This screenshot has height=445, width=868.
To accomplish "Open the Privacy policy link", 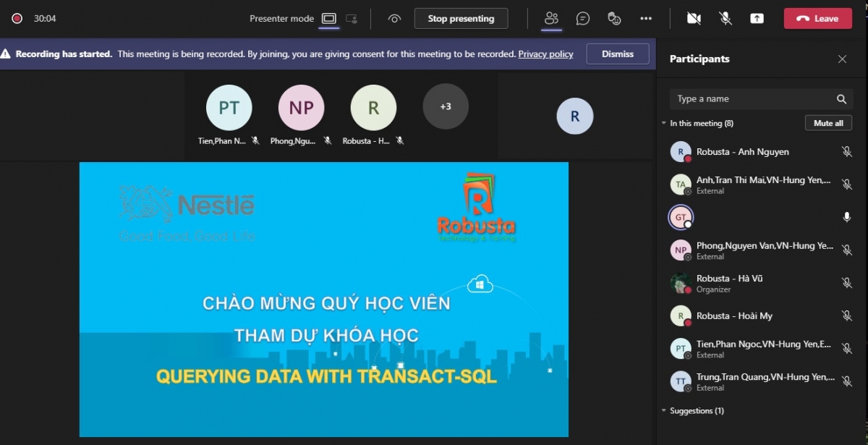I will click(x=545, y=54).
